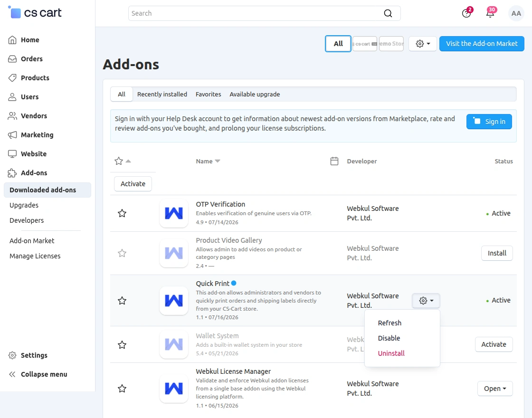Select the CS-Cart storefront button
The height and width of the screenshot is (418, 532).
365,44
